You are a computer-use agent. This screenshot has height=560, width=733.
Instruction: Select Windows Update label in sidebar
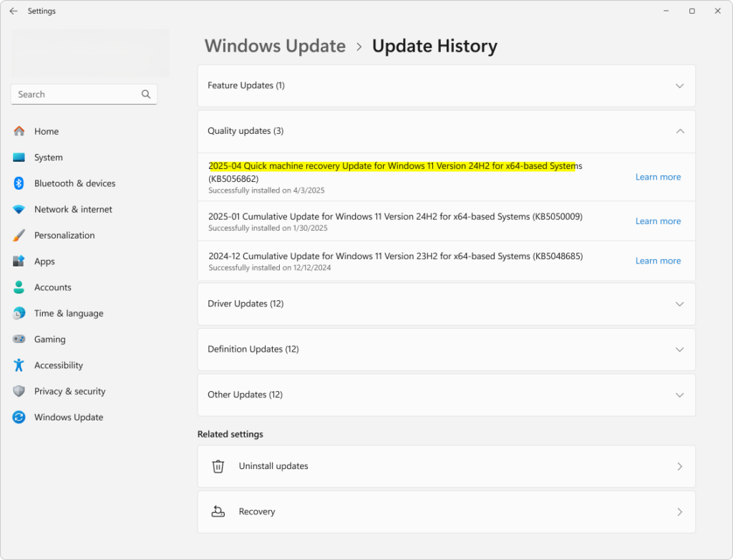coord(69,417)
